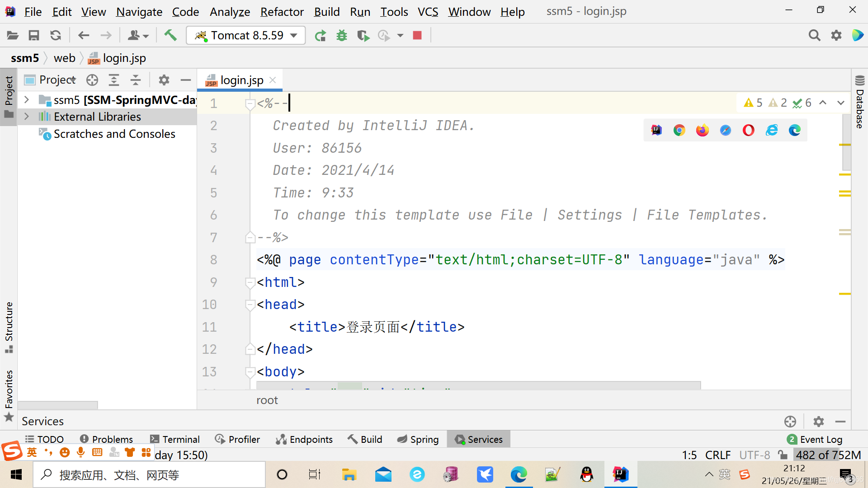Click locate-file crosshair icon in Project panel

click(92, 80)
